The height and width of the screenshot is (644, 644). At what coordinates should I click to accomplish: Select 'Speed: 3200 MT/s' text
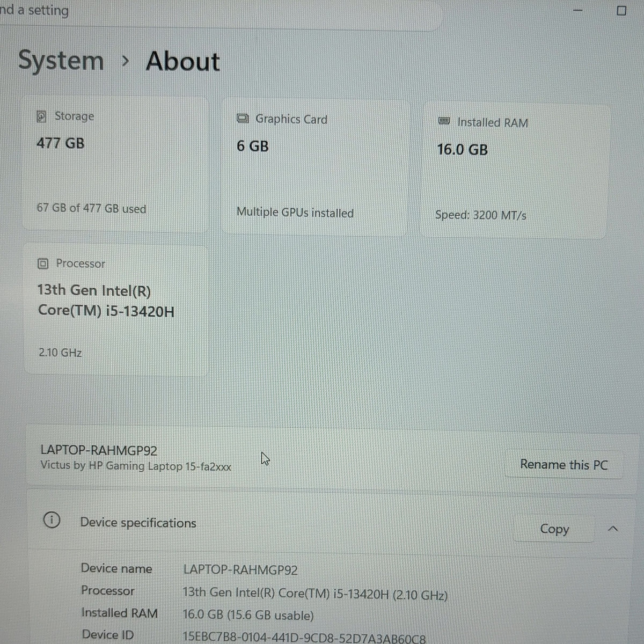481,215
